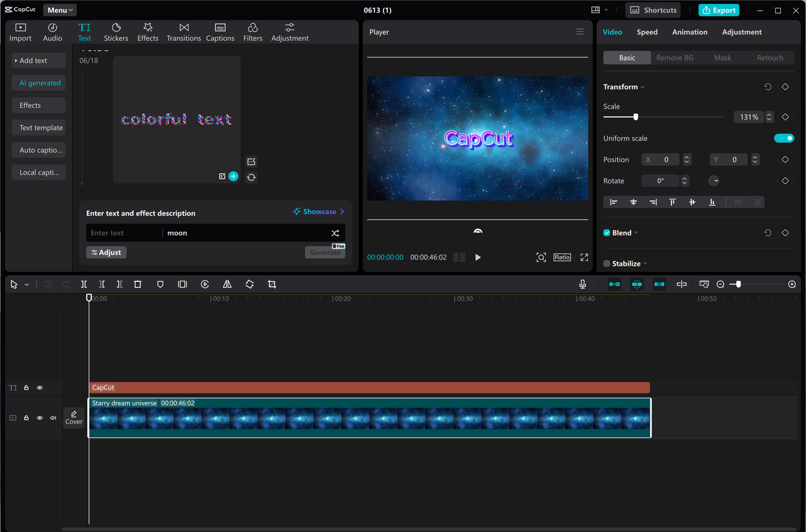Adjust the Scale slider
This screenshot has height=532, width=806.
coord(635,116)
